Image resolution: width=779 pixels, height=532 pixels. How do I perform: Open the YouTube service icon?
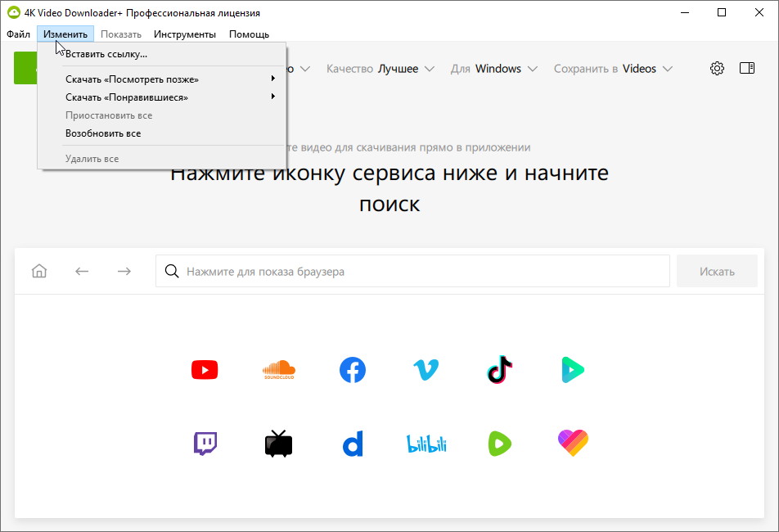[x=205, y=370]
